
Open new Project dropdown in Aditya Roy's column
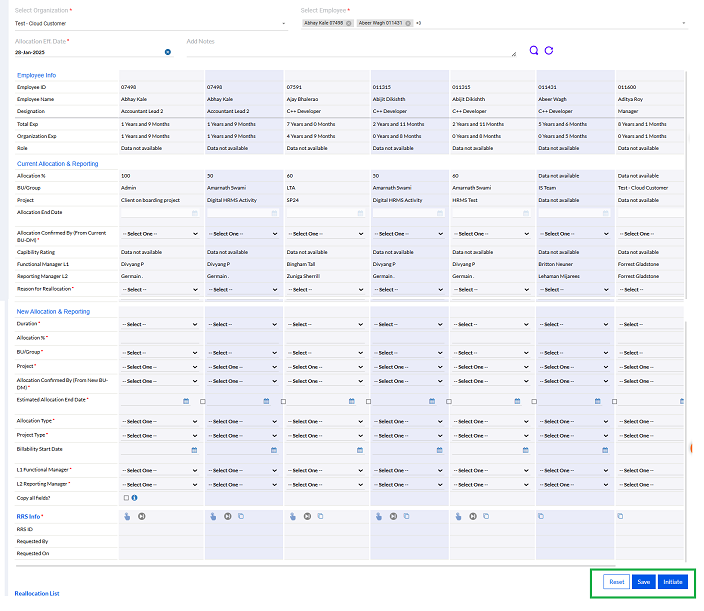pyautogui.click(x=651, y=367)
